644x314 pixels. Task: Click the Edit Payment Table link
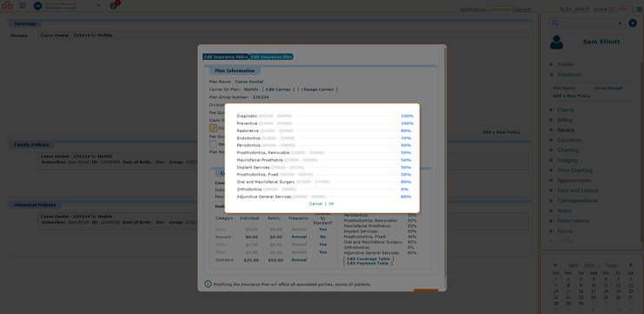[x=368, y=263]
